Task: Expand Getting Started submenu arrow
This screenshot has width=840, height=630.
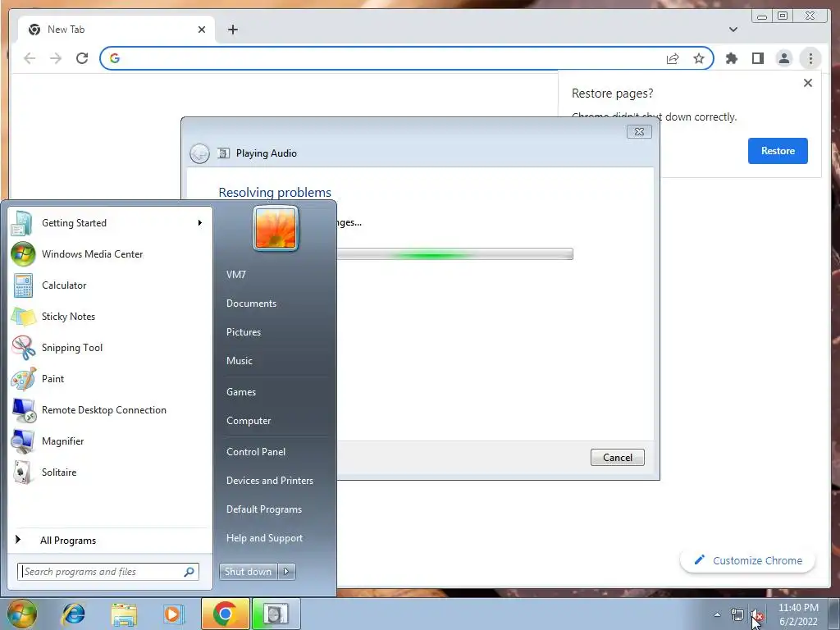Action: click(x=200, y=223)
